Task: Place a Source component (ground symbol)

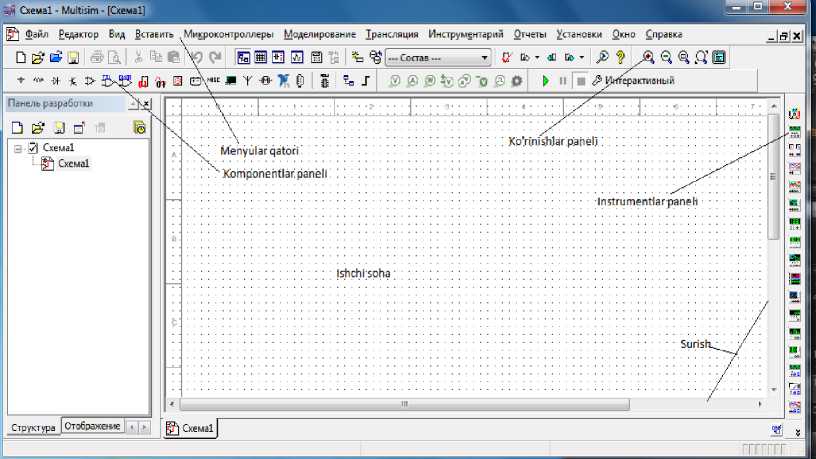Action: [21, 81]
